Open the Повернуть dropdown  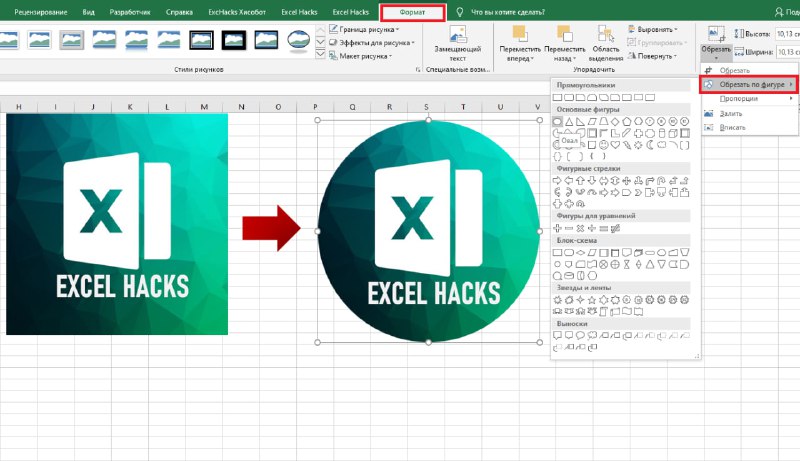pyautogui.click(x=653, y=56)
